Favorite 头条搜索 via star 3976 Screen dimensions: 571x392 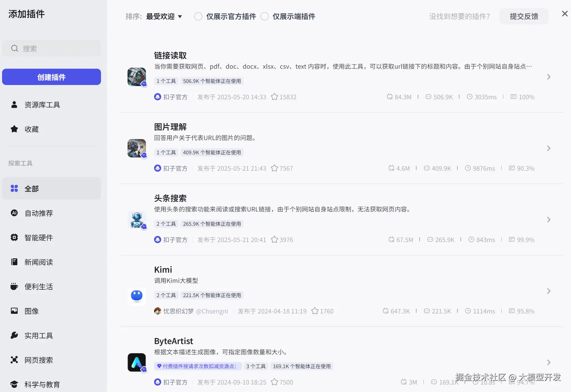tap(274, 240)
